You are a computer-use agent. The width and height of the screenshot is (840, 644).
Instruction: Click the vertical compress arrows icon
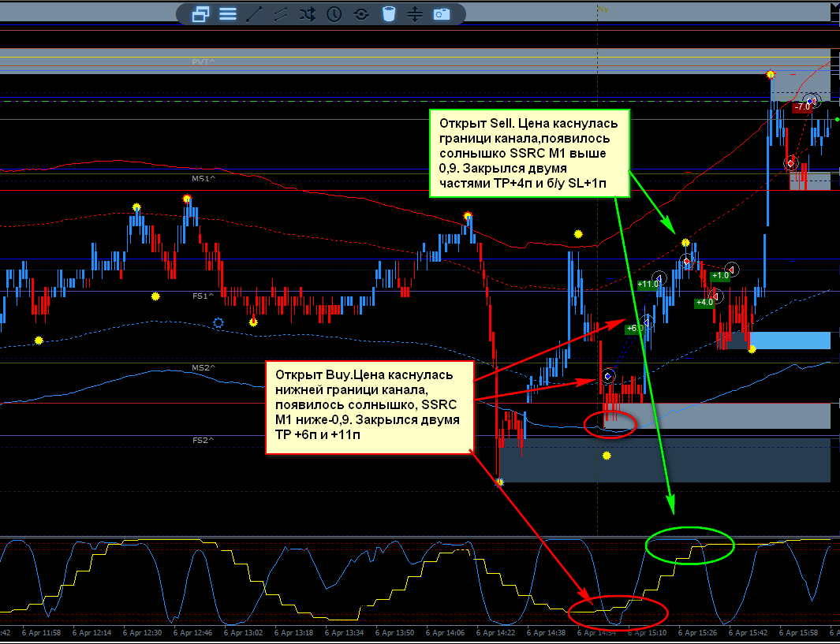click(x=415, y=14)
